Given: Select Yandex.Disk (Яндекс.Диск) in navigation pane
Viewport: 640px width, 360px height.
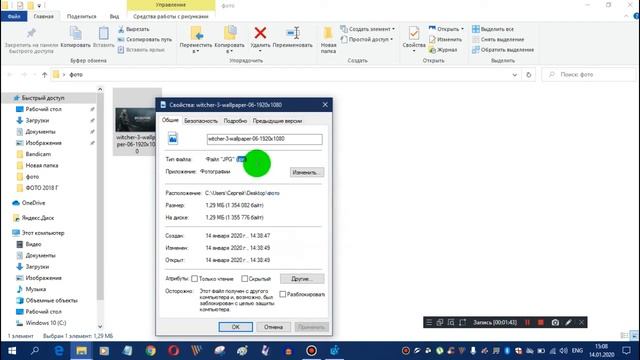Looking at the screenshot, I should 38,218.
